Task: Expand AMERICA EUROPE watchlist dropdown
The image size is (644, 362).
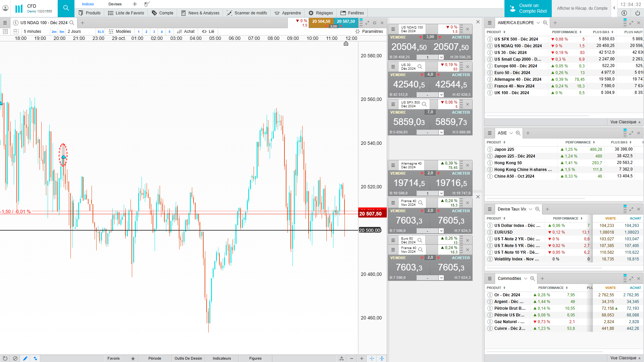Action: point(538,23)
